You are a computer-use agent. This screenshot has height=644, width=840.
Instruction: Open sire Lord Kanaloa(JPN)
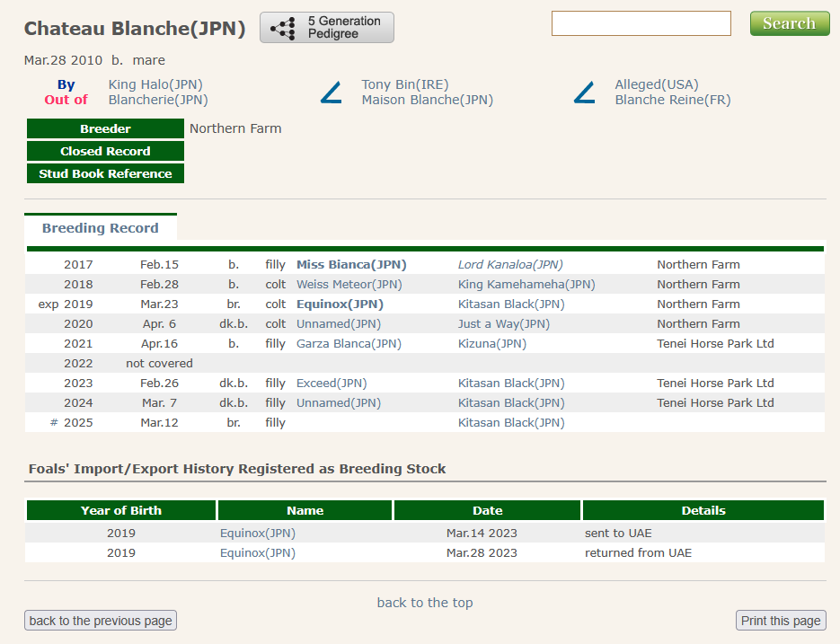click(x=510, y=265)
